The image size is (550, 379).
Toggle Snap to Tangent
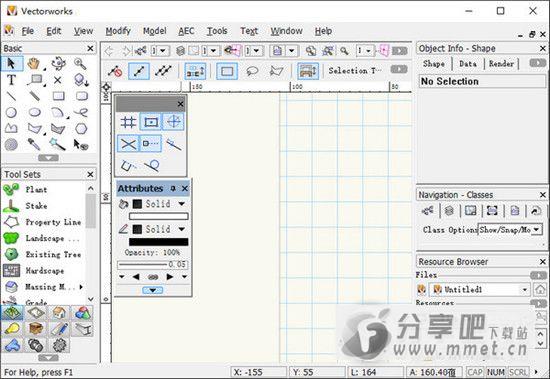152,165
